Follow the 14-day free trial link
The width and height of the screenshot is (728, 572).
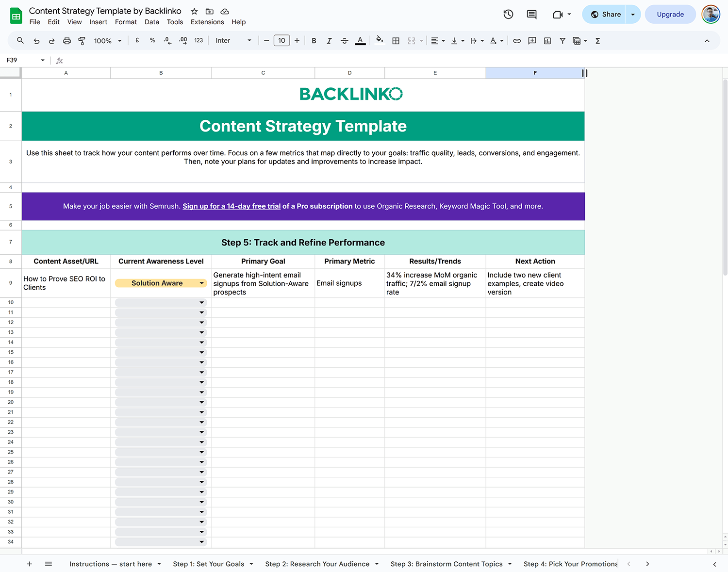pyautogui.click(x=232, y=206)
